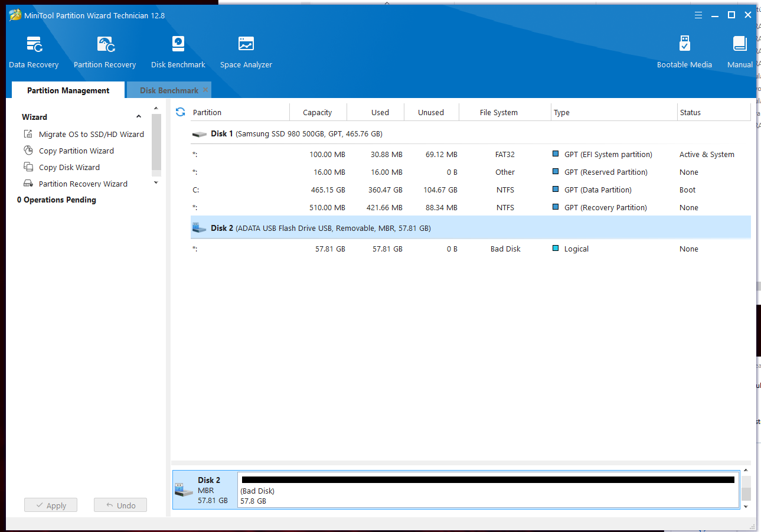Click the Bad Disk black partition bar
The image size is (761, 532).
coord(488,480)
